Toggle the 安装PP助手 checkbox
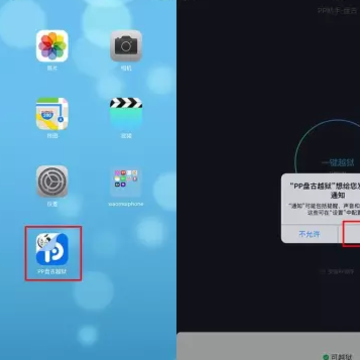 322,272
